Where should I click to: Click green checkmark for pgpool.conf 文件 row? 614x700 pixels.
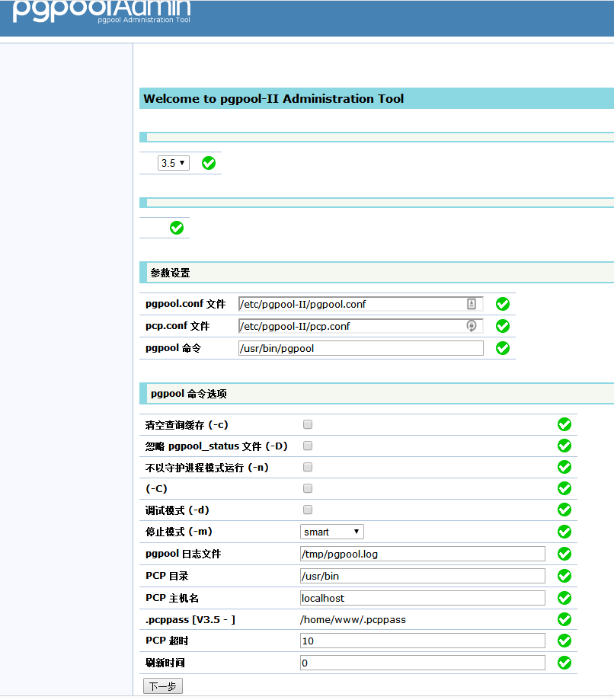pos(503,304)
